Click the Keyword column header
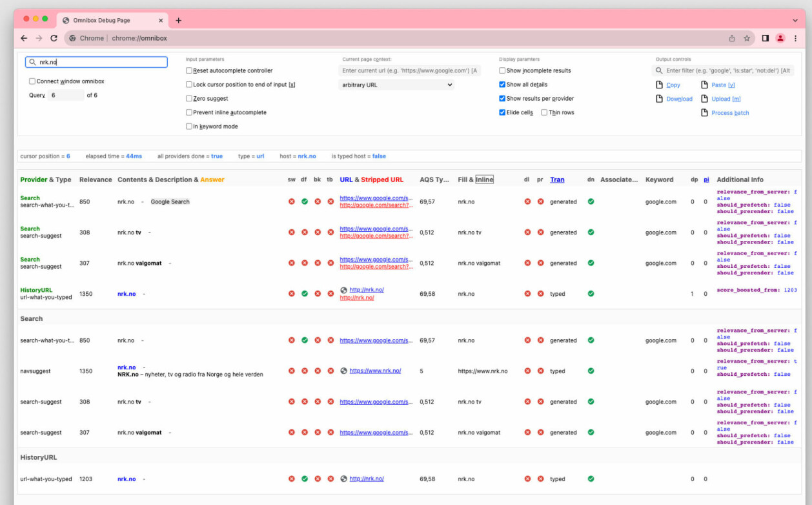This screenshot has height=505, width=812. 659,180
